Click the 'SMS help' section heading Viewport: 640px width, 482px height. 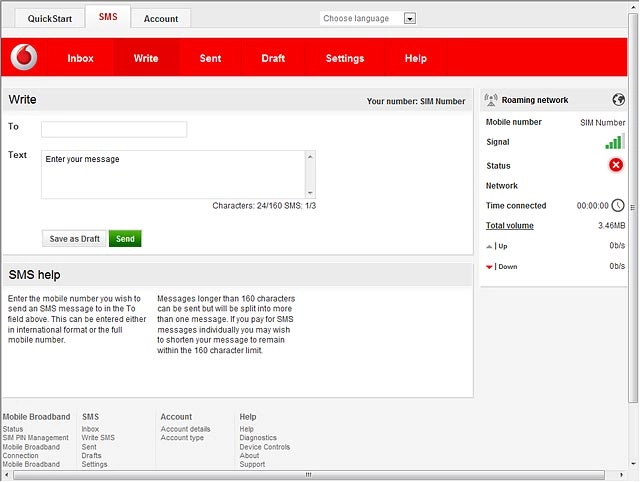tap(34, 275)
